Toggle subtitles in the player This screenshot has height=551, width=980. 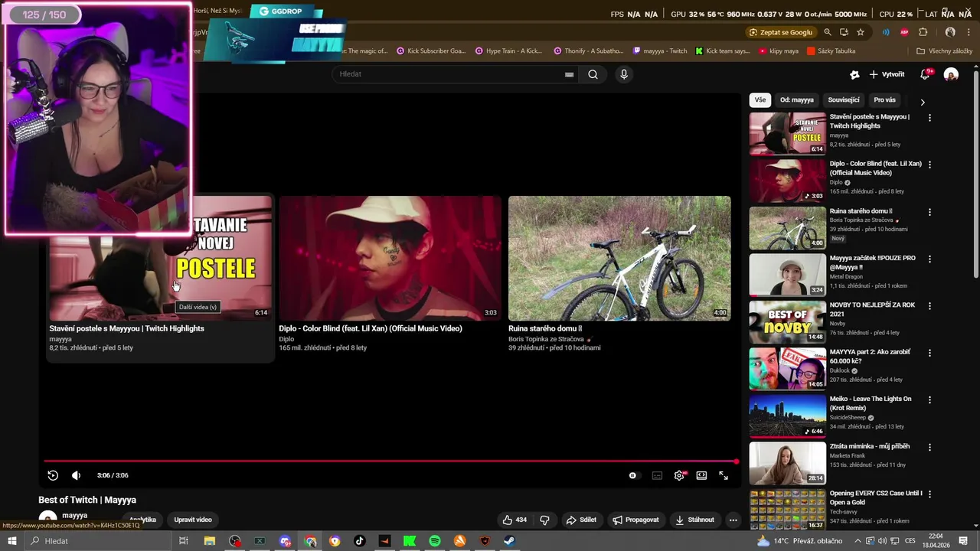pyautogui.click(x=657, y=475)
